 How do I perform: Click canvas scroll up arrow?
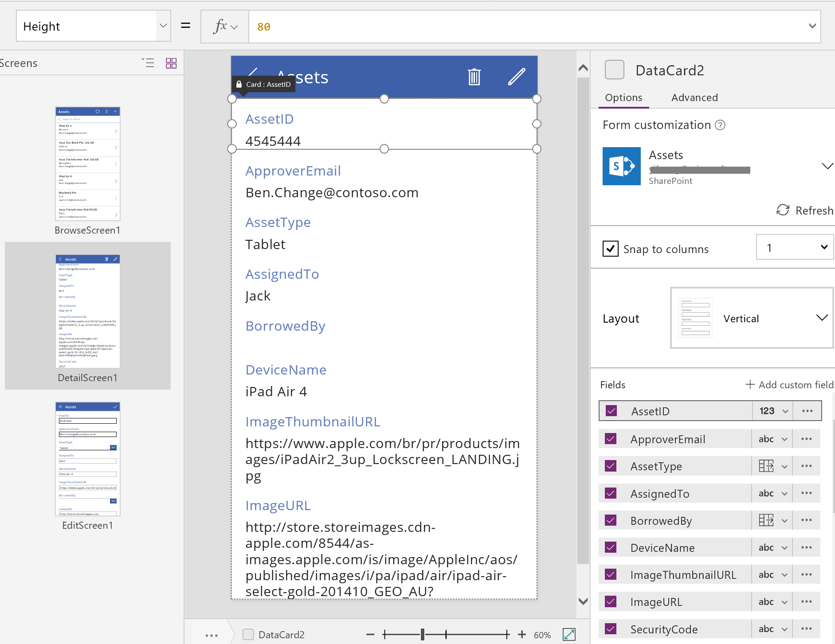583,68
